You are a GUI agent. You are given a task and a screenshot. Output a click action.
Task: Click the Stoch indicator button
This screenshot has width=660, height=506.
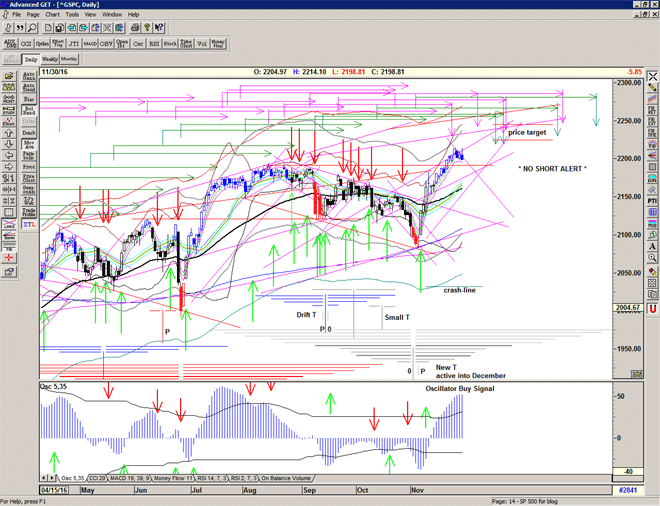pos(170,44)
